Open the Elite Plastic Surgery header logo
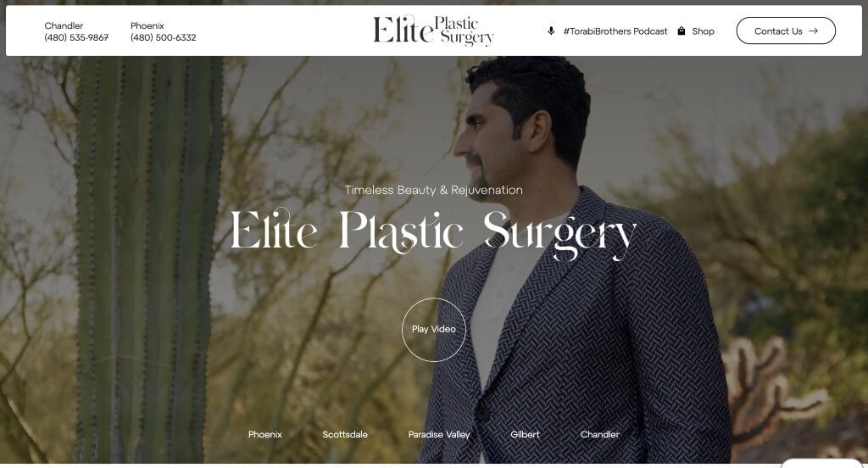868x468 pixels. point(433,30)
